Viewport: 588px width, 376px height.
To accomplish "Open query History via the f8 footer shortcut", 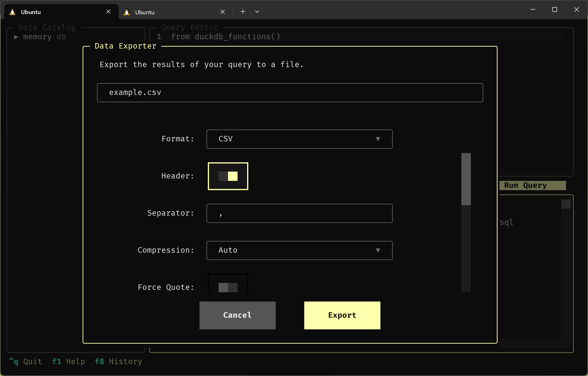I will pyautogui.click(x=119, y=361).
